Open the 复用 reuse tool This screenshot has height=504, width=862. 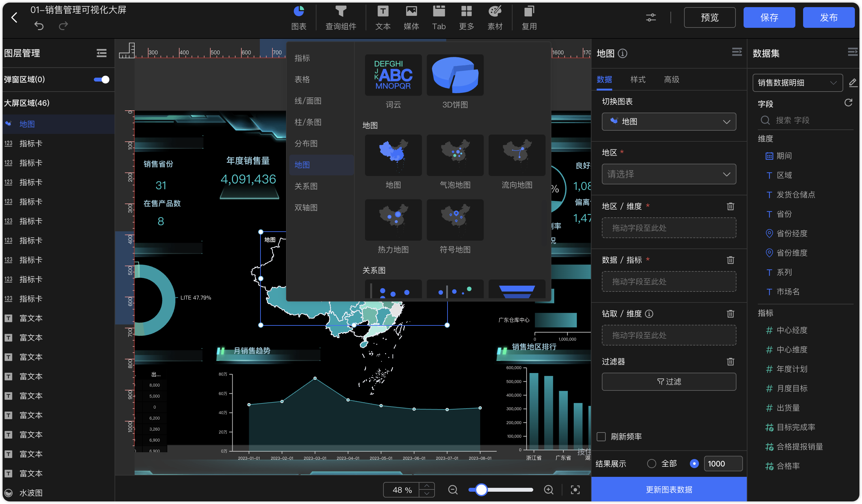point(529,18)
